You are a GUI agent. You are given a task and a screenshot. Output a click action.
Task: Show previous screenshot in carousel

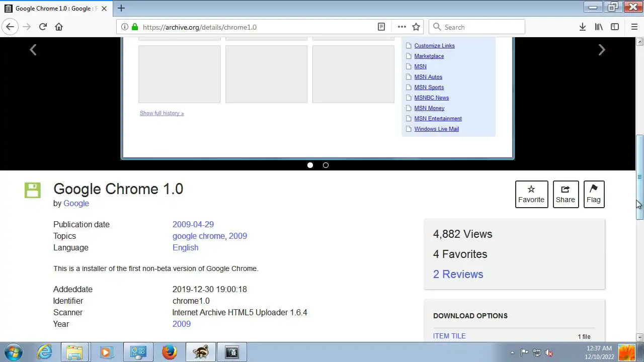[x=33, y=50]
